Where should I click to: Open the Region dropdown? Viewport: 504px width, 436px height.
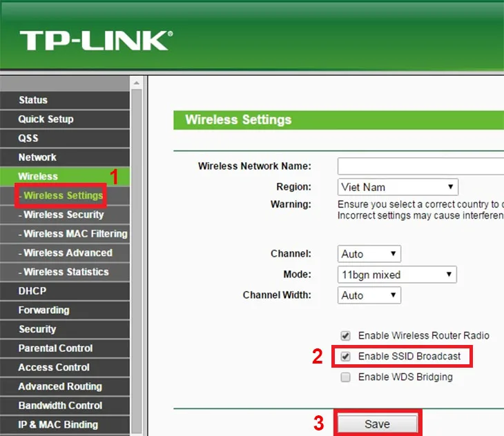(x=398, y=187)
